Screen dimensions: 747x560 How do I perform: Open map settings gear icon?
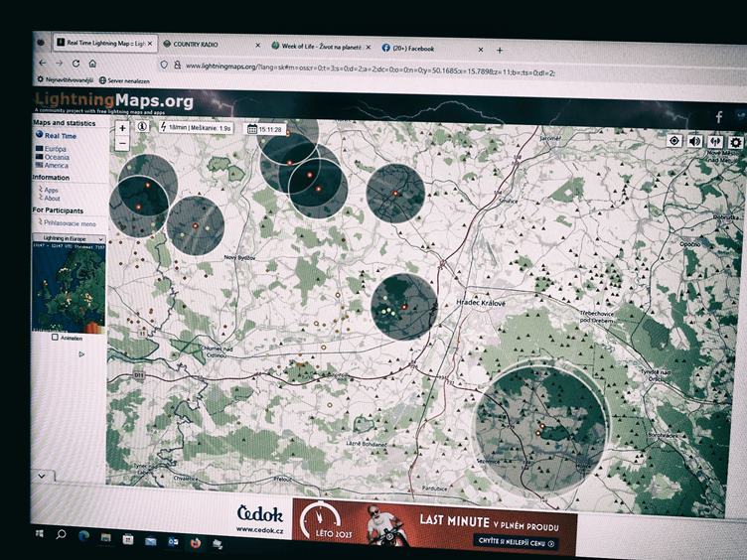coord(735,142)
